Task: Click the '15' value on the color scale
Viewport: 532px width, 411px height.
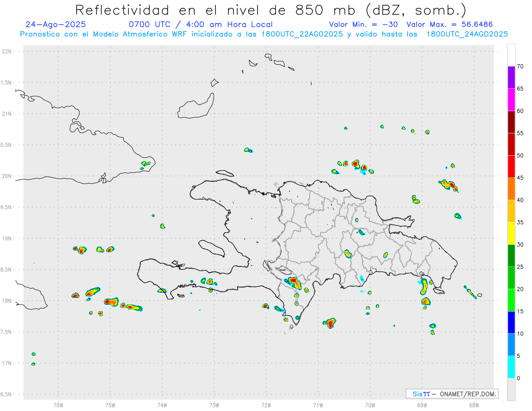Action: [520, 311]
